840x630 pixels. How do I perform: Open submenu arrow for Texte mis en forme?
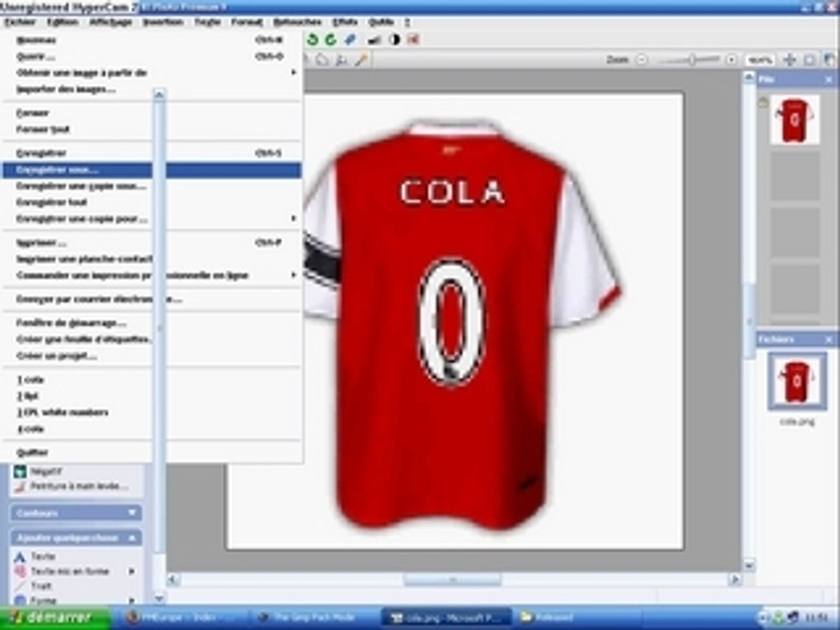(131, 571)
